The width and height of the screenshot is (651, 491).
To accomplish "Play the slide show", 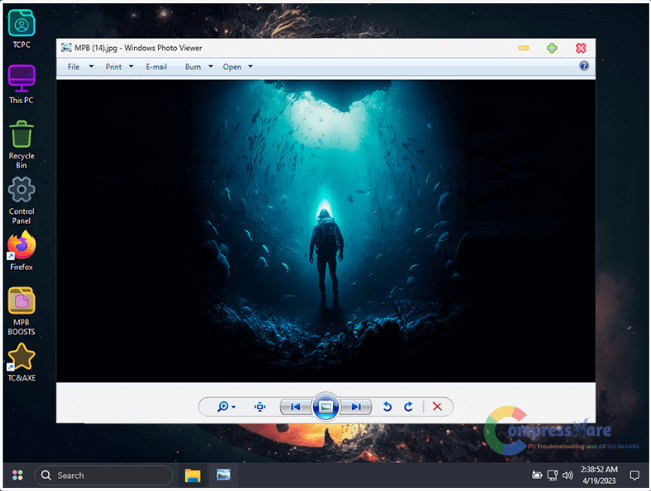I will coord(326,406).
